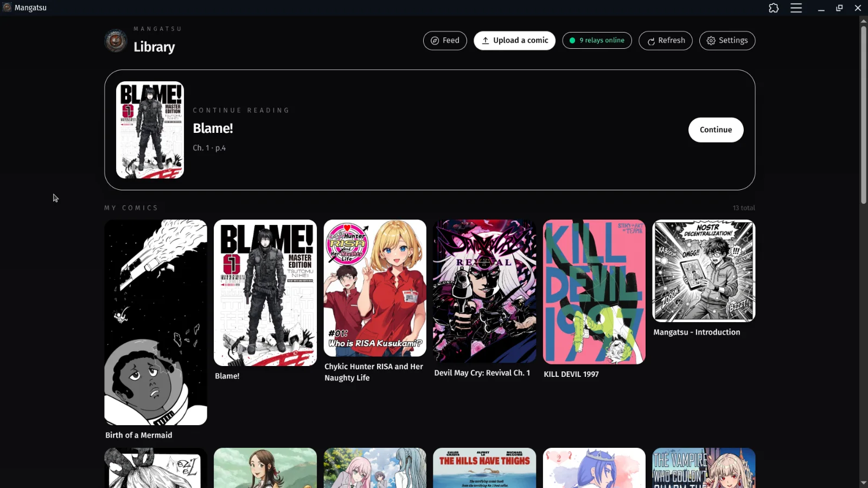The height and width of the screenshot is (488, 868).
Task: Open the extensions puzzle icon
Action: (774, 8)
